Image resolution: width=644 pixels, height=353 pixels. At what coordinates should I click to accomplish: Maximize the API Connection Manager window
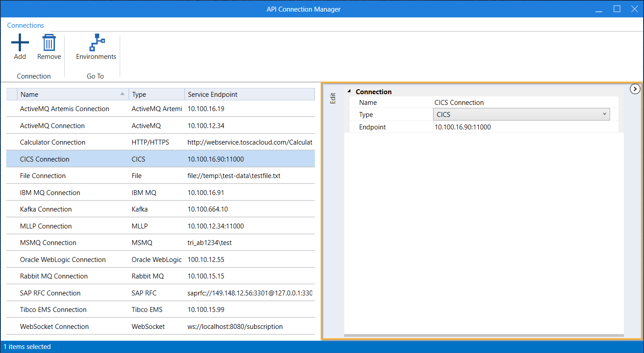(617, 9)
